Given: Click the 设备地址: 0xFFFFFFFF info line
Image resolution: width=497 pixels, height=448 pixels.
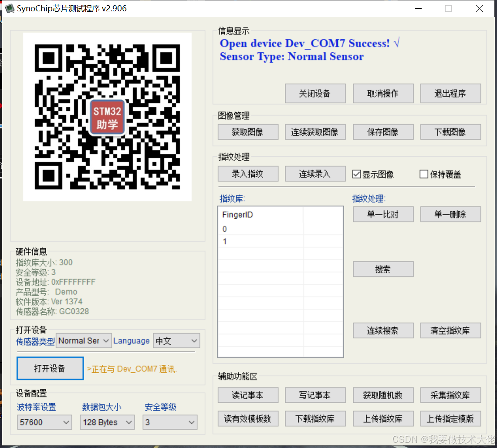Looking at the screenshot, I should (x=55, y=282).
